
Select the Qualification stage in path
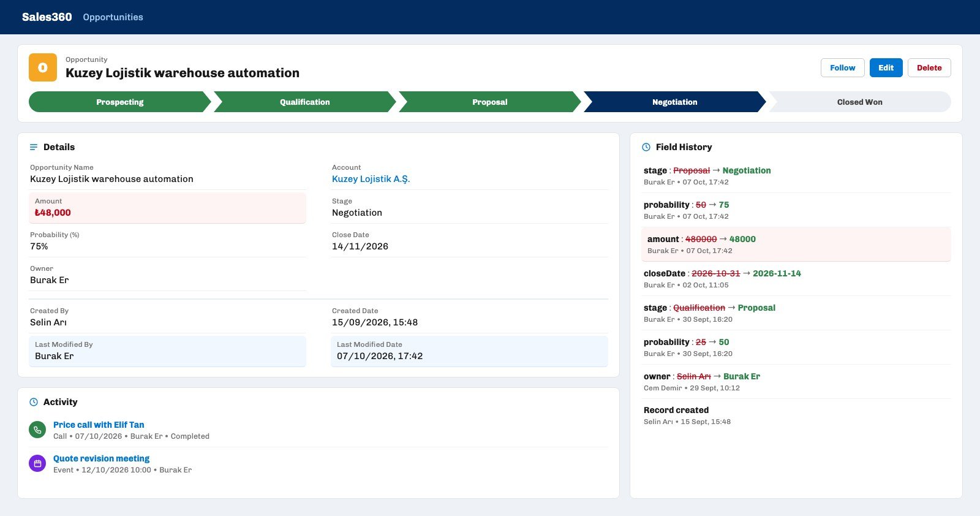tap(305, 102)
